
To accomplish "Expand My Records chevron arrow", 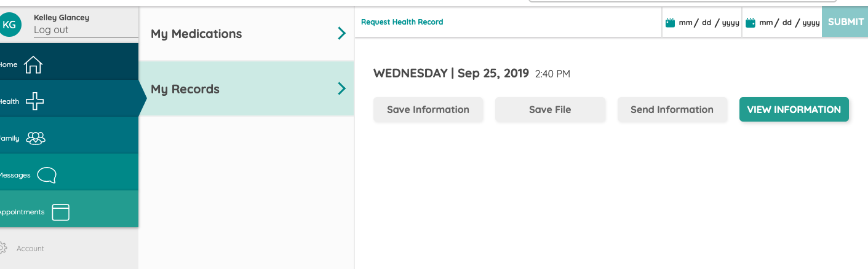I will coord(342,88).
